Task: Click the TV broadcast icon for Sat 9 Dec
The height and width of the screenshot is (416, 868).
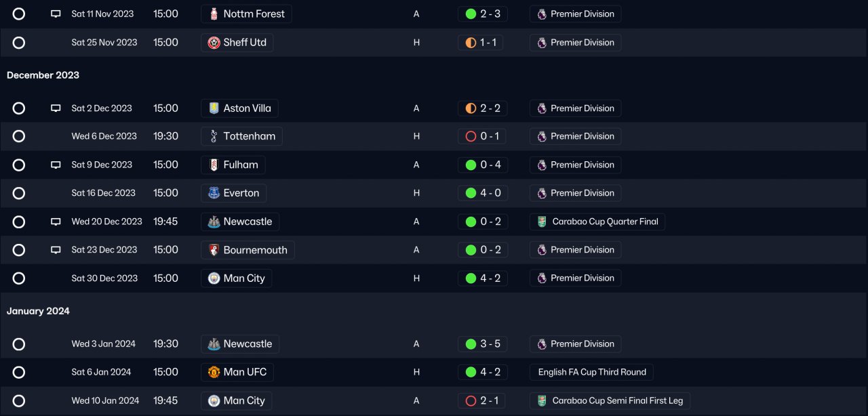Action: tap(56, 165)
